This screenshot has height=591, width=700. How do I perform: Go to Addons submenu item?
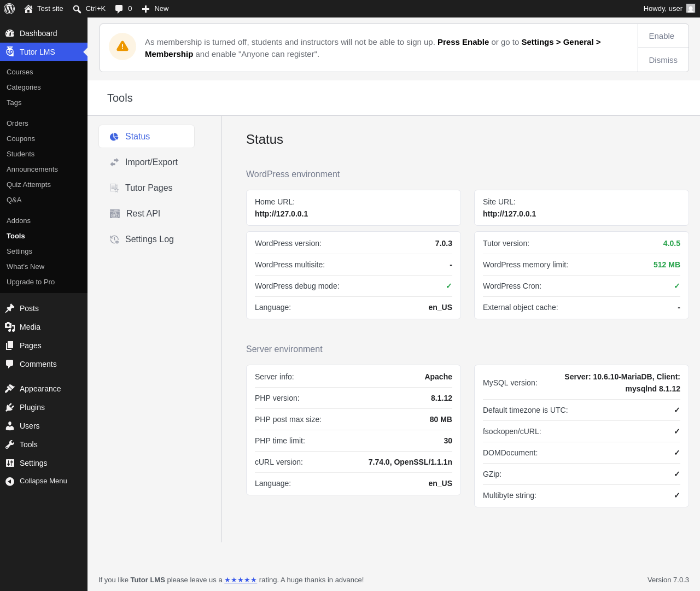click(19, 221)
